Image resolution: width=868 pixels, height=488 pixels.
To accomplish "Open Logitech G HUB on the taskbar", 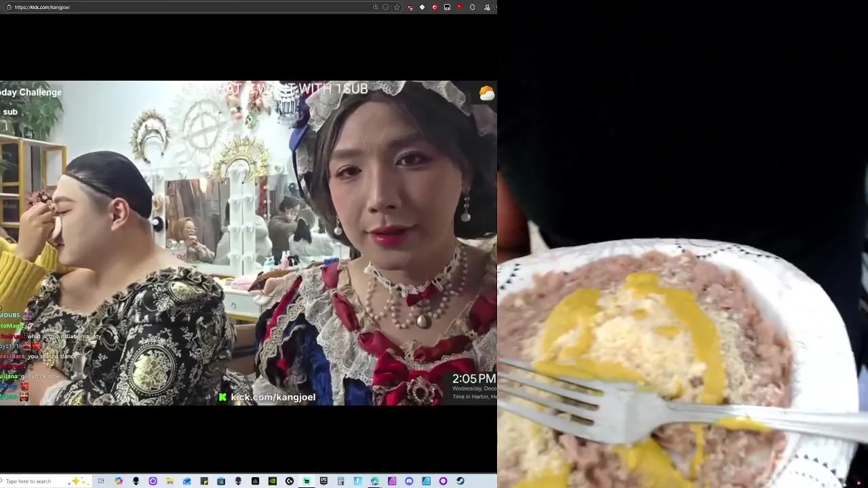I will (x=290, y=481).
